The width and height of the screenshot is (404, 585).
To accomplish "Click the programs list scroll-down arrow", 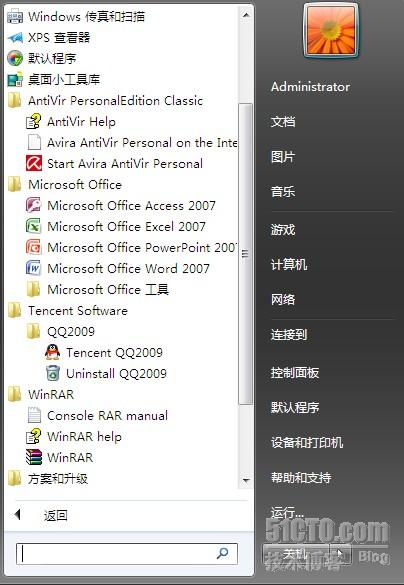I will [x=246, y=480].
